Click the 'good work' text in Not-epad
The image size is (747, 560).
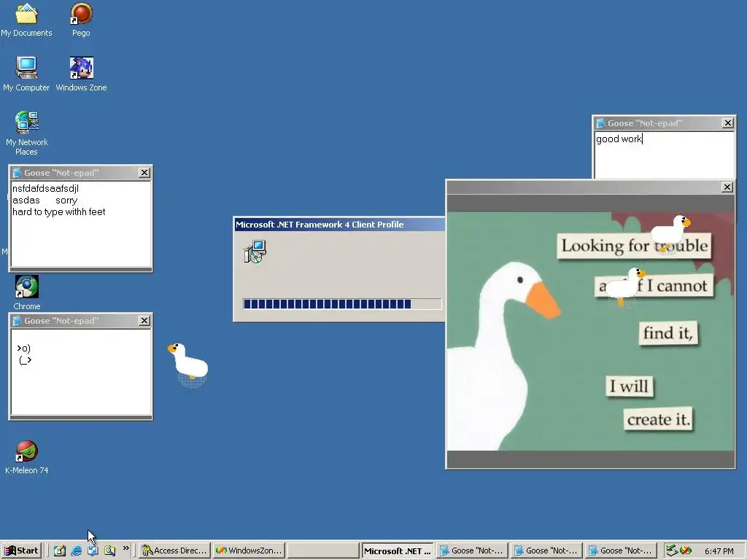(619, 139)
